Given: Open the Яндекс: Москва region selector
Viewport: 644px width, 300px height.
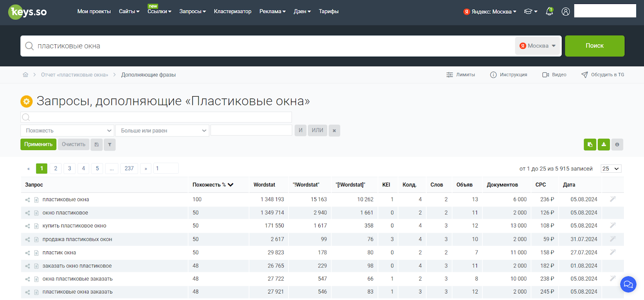Looking at the screenshot, I should 490,12.
